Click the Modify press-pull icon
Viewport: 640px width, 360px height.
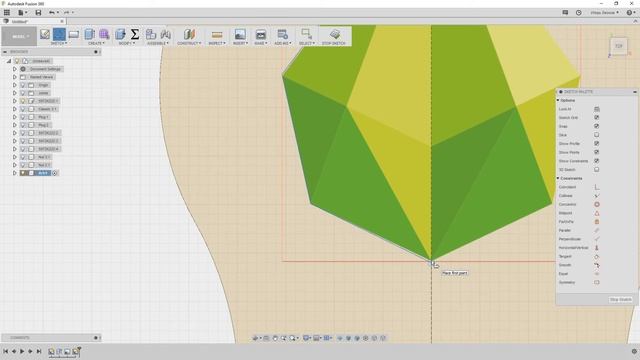click(120, 34)
